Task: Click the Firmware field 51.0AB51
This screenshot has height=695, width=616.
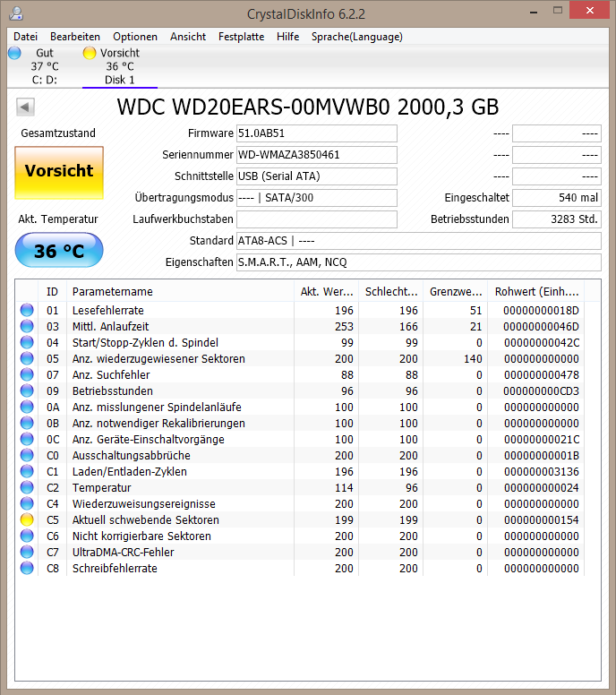Action: (316, 133)
